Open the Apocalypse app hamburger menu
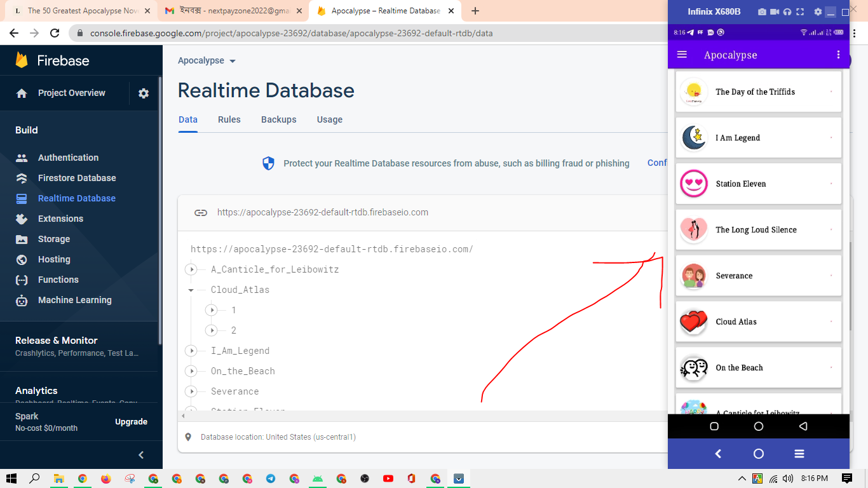This screenshot has height=488, width=868. coord(682,55)
